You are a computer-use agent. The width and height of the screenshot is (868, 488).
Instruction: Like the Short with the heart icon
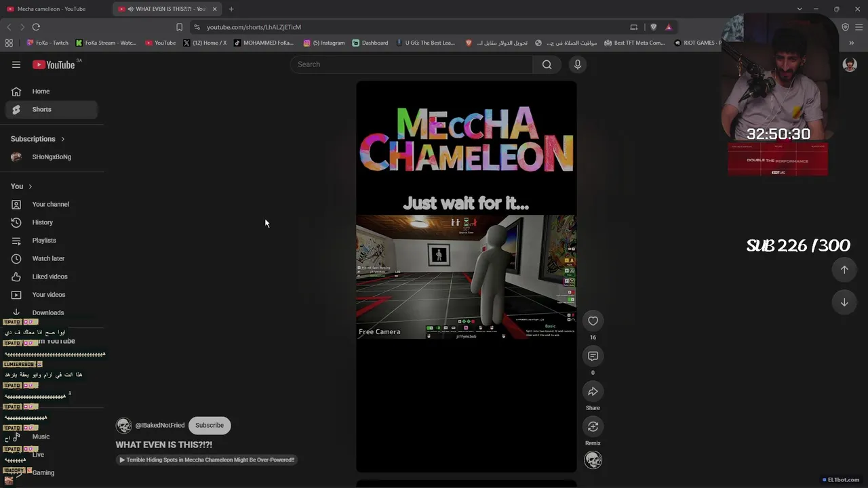coord(593,321)
